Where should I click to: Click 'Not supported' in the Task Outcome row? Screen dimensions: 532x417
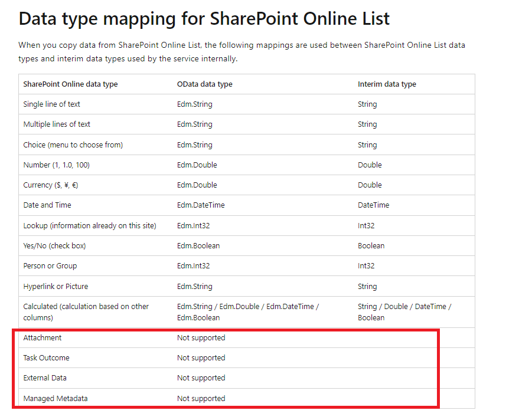point(201,357)
